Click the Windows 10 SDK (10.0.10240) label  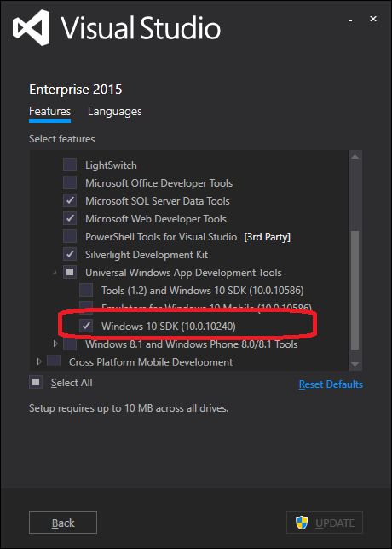[169, 327]
